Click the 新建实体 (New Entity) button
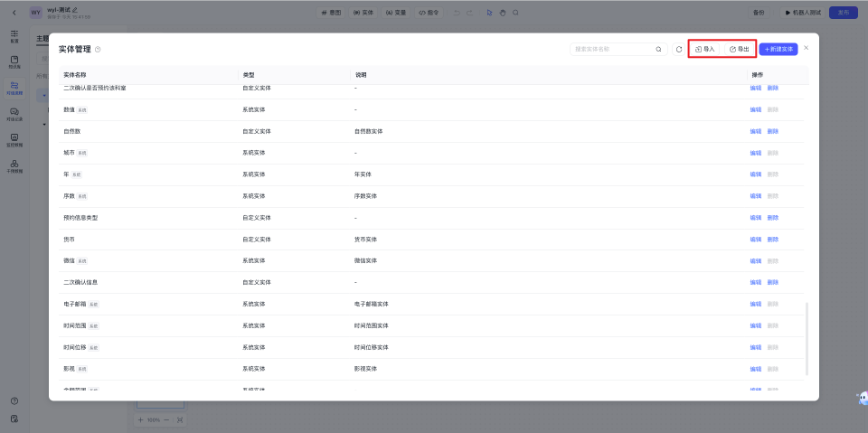868x433 pixels. point(778,49)
